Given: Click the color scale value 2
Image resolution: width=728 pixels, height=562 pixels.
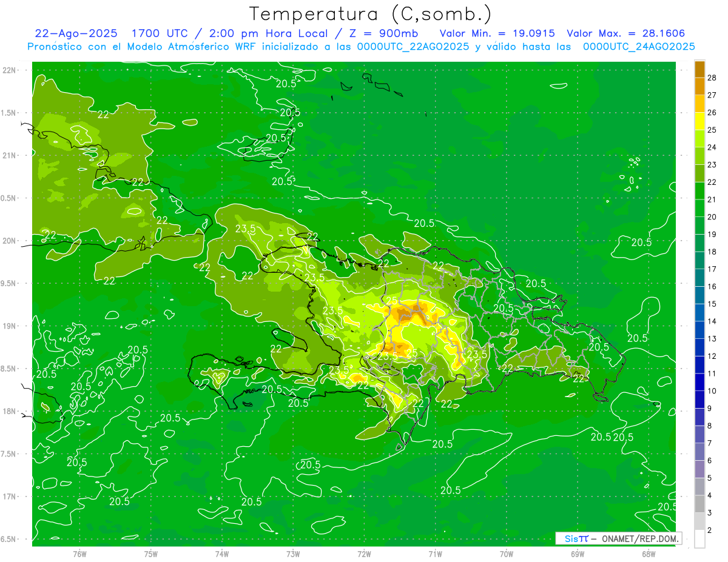Looking at the screenshot, I should tap(710, 530).
